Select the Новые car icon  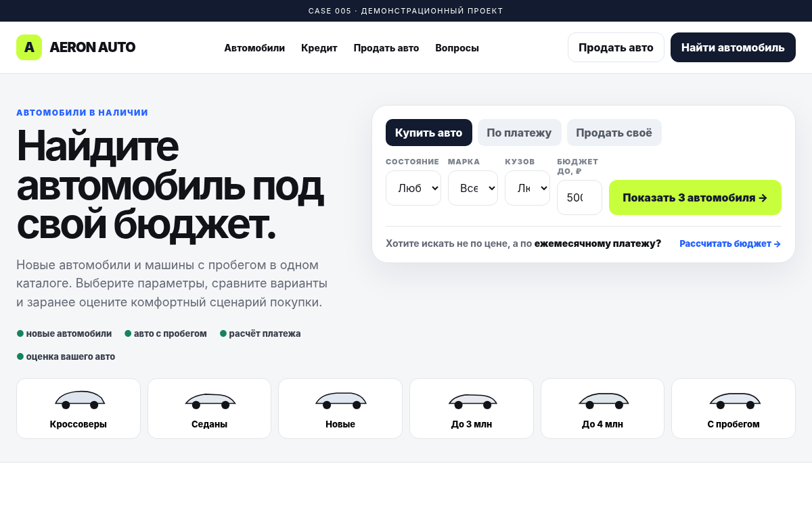[x=341, y=400]
